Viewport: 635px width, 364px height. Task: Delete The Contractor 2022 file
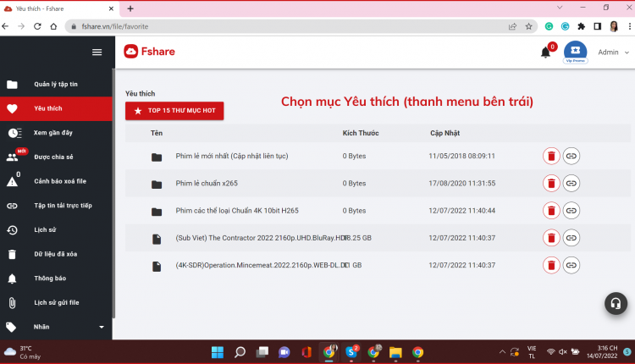pos(551,238)
